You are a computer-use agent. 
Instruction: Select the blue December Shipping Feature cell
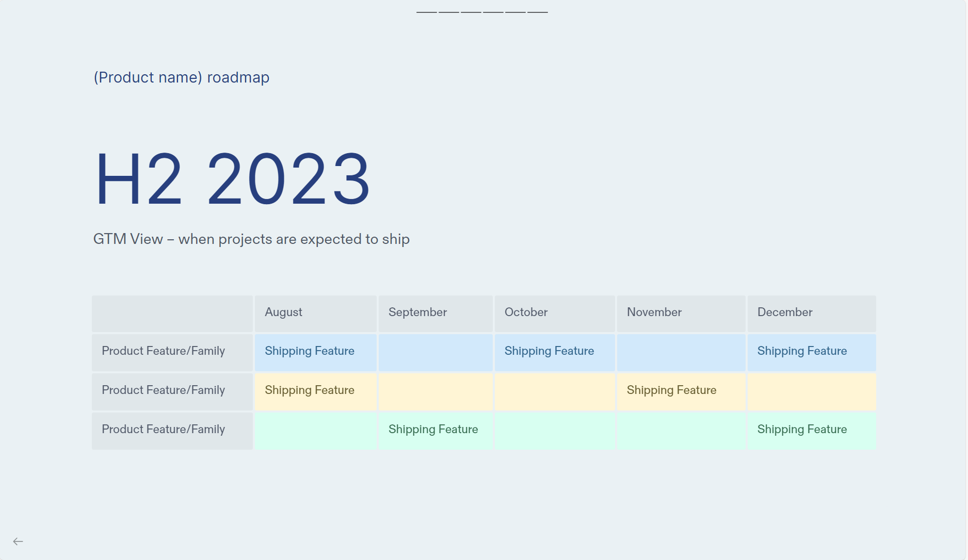[x=812, y=352]
